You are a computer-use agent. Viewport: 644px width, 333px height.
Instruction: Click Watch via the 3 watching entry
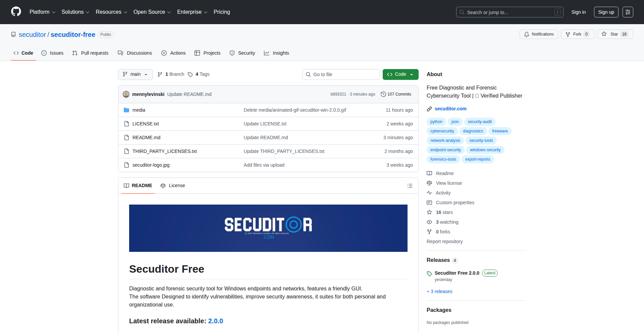pos(447,222)
